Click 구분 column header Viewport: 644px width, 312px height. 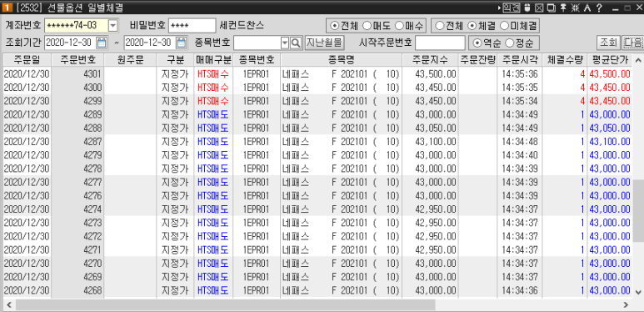point(176,60)
